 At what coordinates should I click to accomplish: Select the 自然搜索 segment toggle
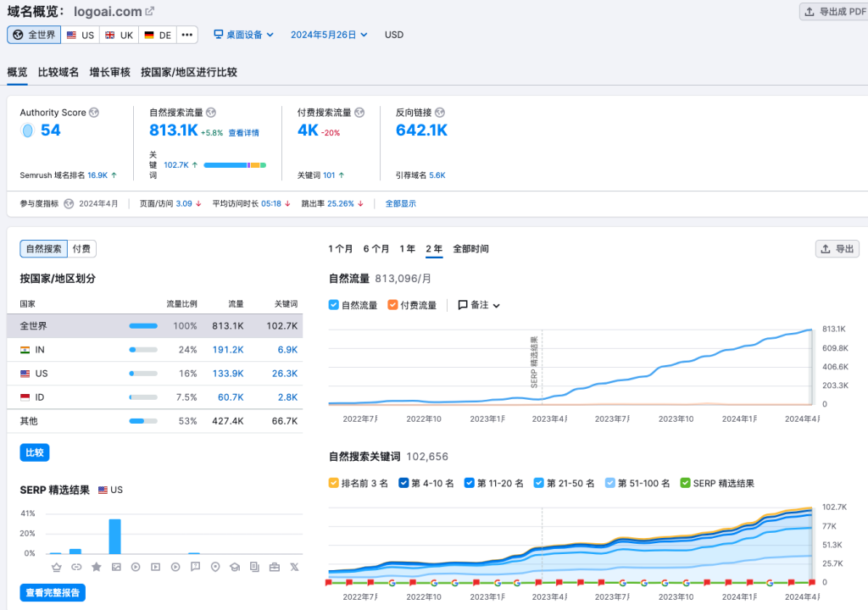tap(44, 249)
